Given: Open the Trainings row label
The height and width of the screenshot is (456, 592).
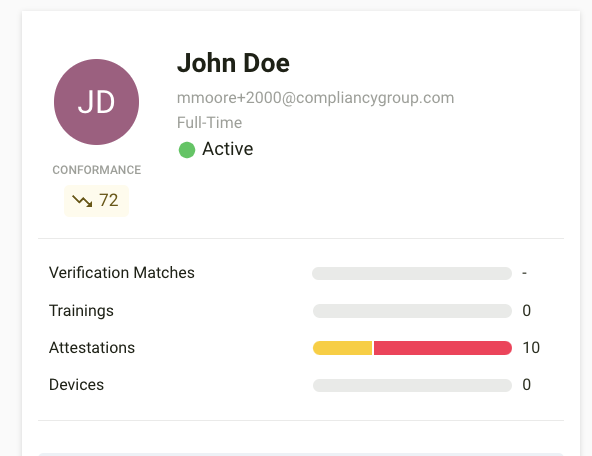Looking at the screenshot, I should (x=81, y=311).
